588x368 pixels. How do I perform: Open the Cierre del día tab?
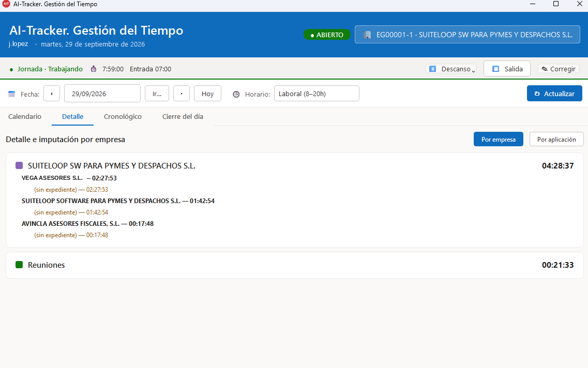pos(183,116)
